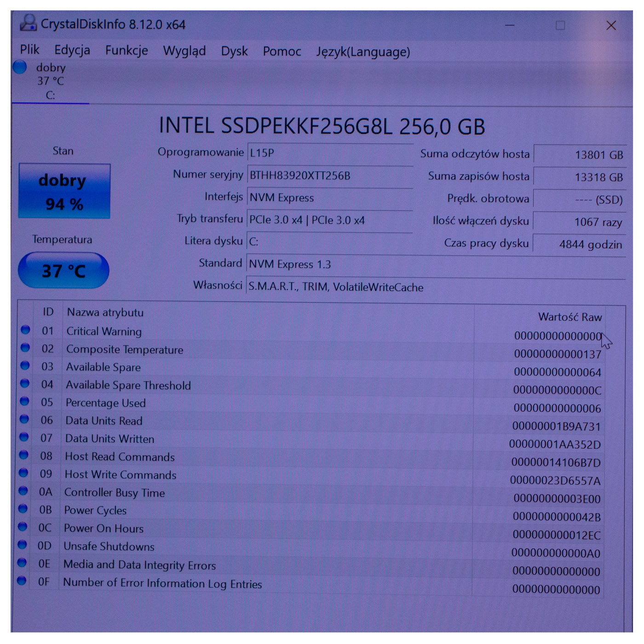
Task: Select the Data Units Written attribute name
Action: click(109, 438)
